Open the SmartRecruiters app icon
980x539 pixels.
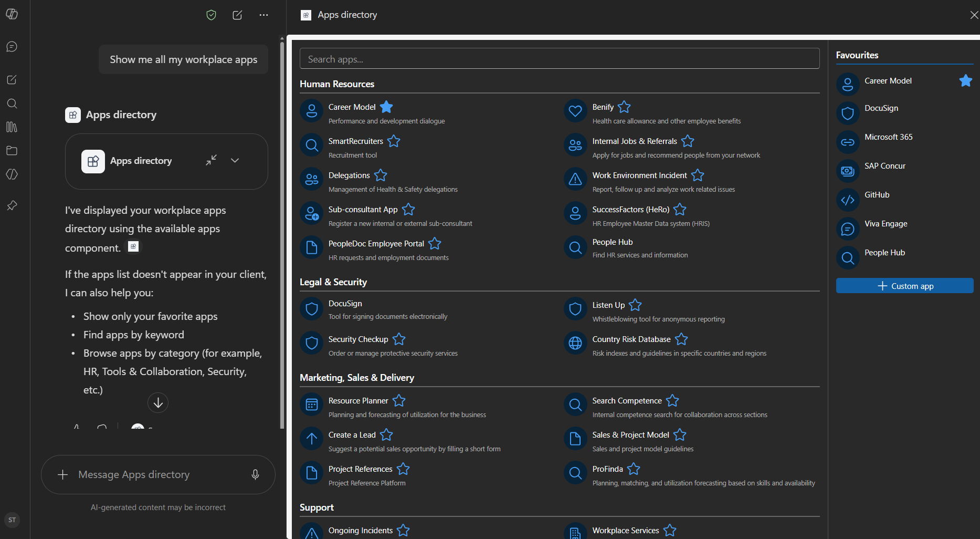coord(312,145)
